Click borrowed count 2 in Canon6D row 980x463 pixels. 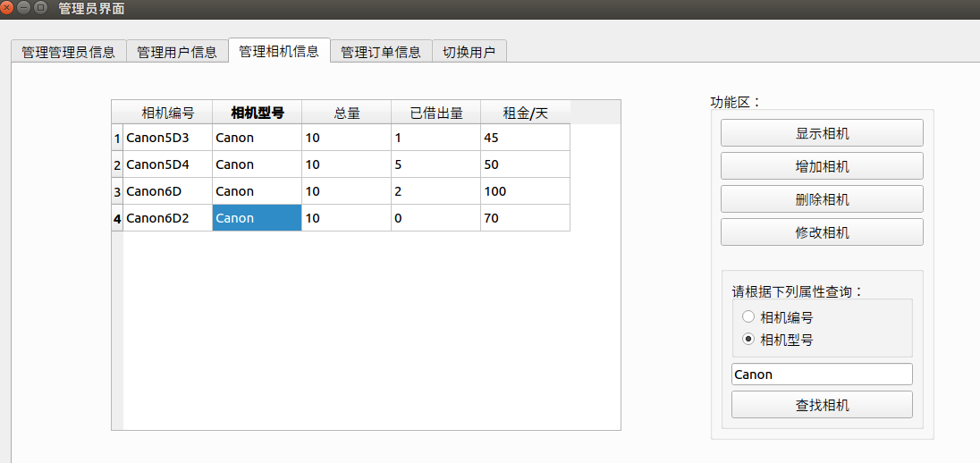(435, 191)
